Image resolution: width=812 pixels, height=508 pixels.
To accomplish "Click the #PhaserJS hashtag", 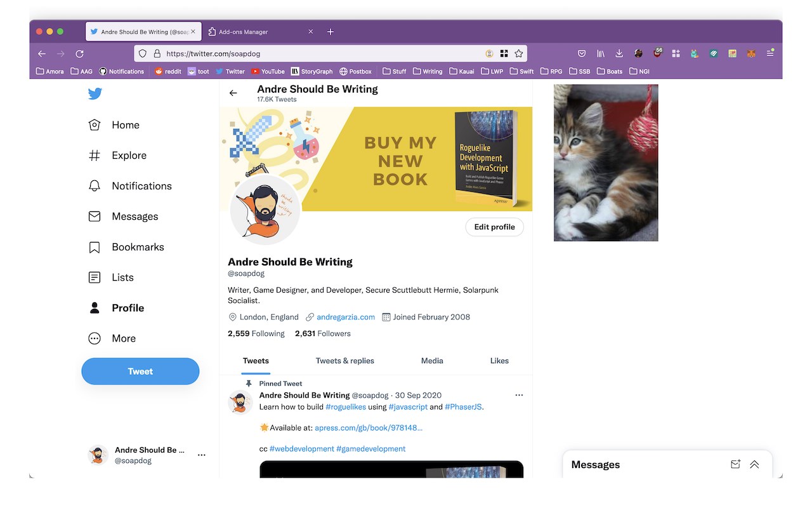I will click(464, 406).
